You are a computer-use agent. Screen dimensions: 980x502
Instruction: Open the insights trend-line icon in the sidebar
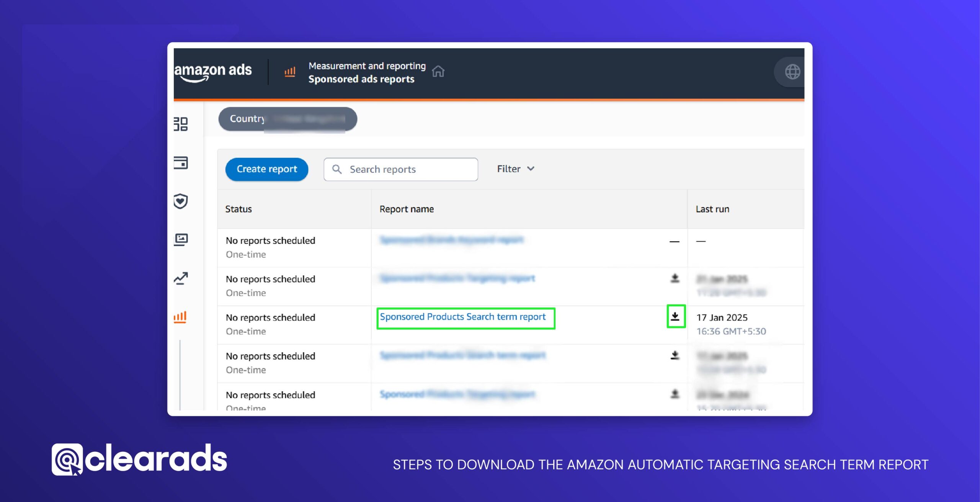point(181,278)
